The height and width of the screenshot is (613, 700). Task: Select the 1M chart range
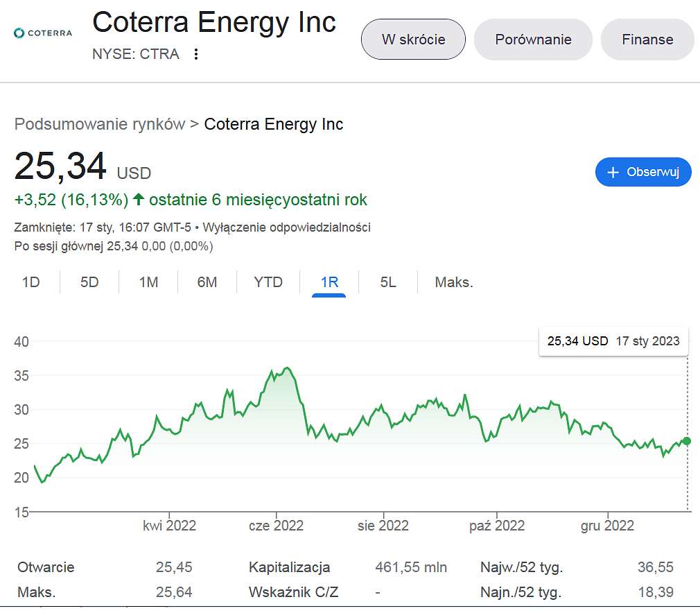click(148, 282)
